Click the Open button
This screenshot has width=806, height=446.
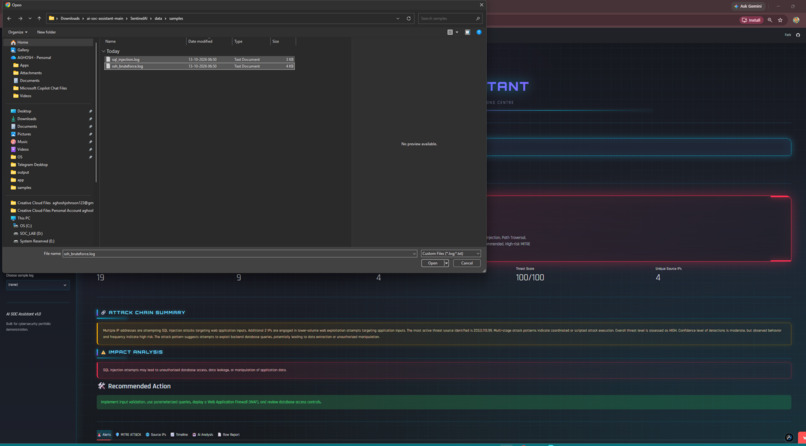[432, 263]
